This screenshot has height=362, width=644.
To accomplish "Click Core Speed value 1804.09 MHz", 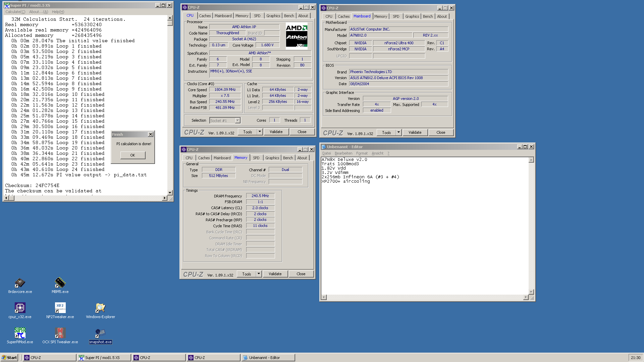I will point(225,89).
